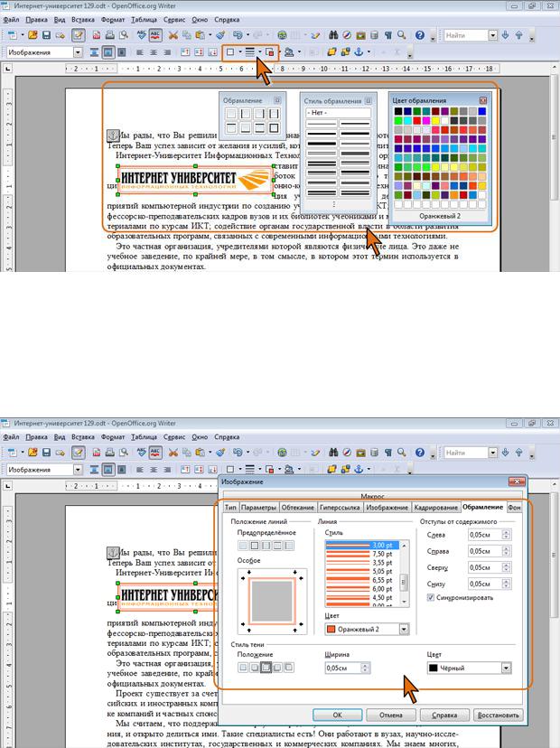Click Найти search field in color palette window

point(466,35)
